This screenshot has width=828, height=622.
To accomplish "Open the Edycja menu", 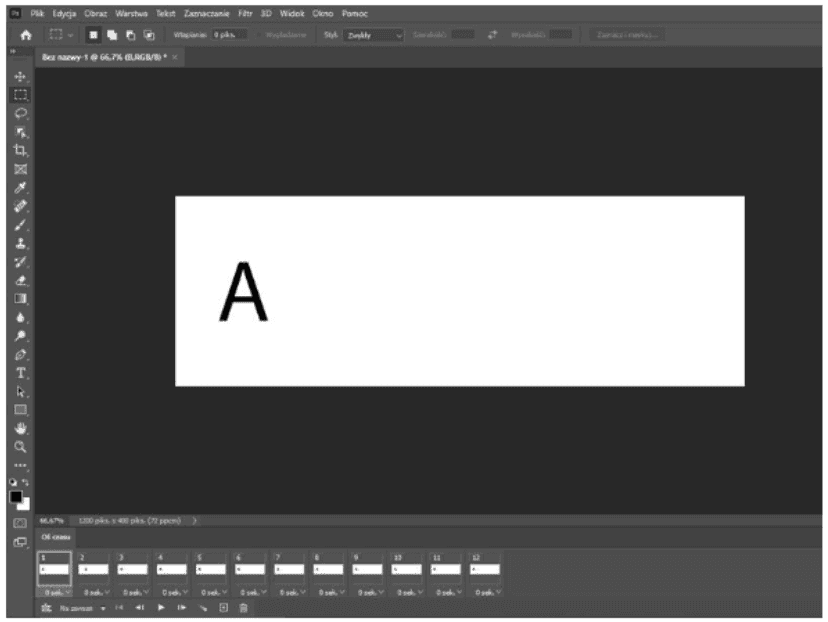I will click(64, 13).
